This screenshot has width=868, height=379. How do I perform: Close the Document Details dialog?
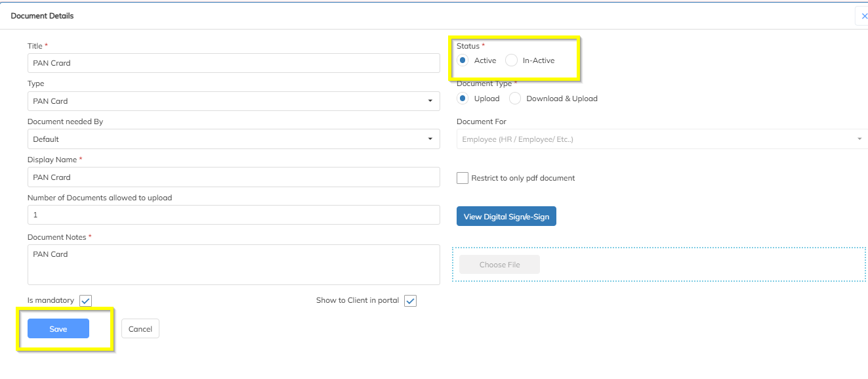(863, 16)
